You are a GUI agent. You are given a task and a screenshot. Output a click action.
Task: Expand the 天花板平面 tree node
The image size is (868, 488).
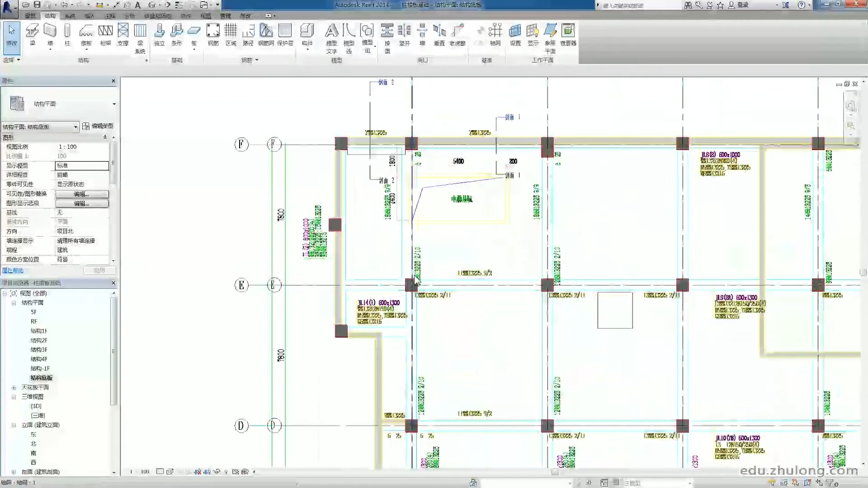coord(14,387)
